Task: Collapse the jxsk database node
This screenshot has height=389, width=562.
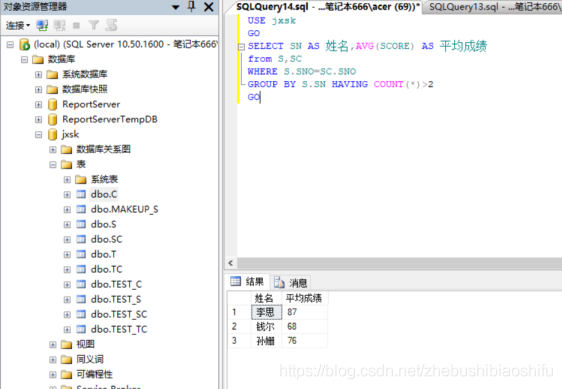Action: pos(38,135)
